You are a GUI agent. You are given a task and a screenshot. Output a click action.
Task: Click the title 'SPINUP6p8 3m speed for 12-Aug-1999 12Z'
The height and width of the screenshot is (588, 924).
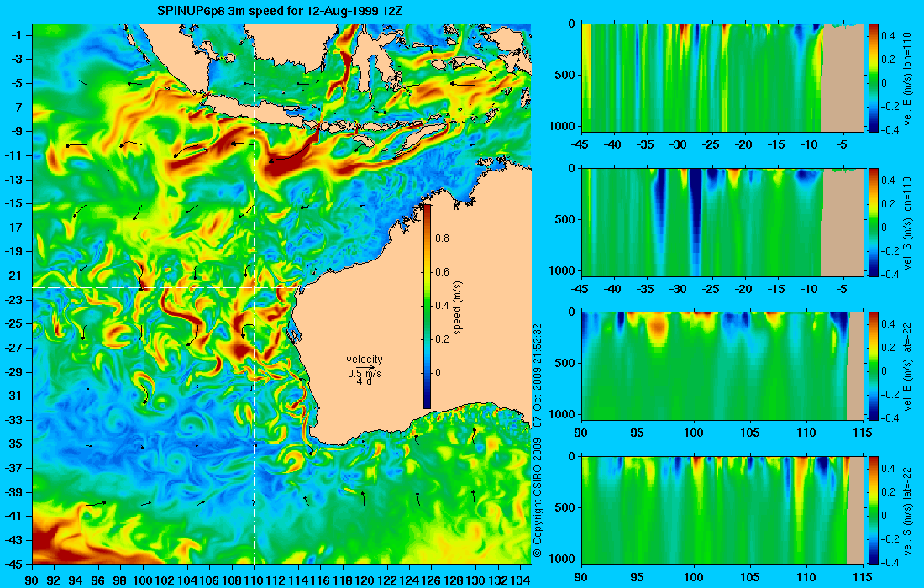click(x=280, y=11)
